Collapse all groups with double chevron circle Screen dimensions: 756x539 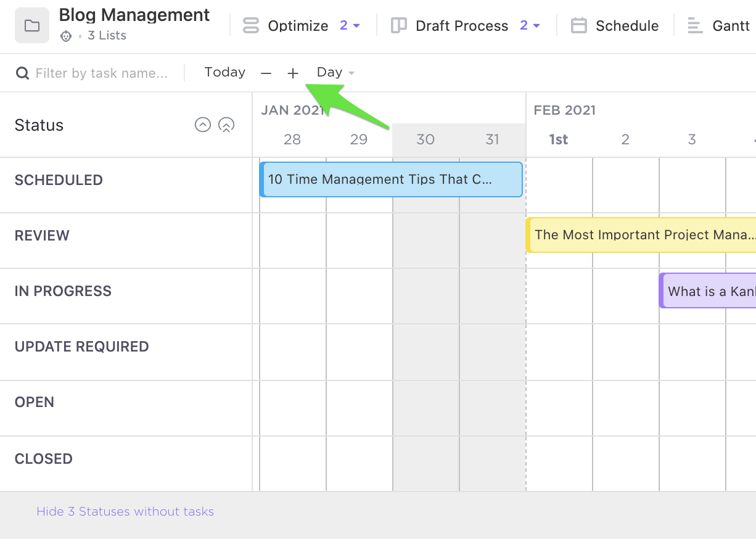(x=226, y=125)
